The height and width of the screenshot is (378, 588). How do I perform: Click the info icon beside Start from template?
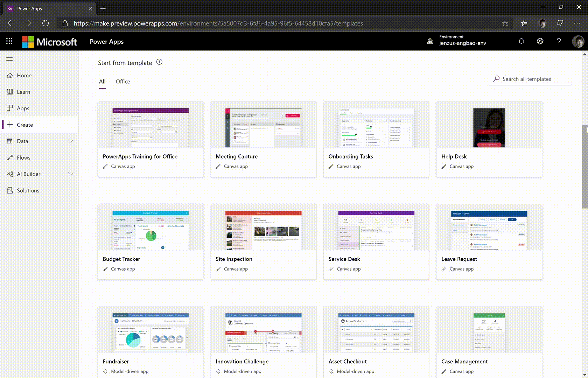point(159,62)
